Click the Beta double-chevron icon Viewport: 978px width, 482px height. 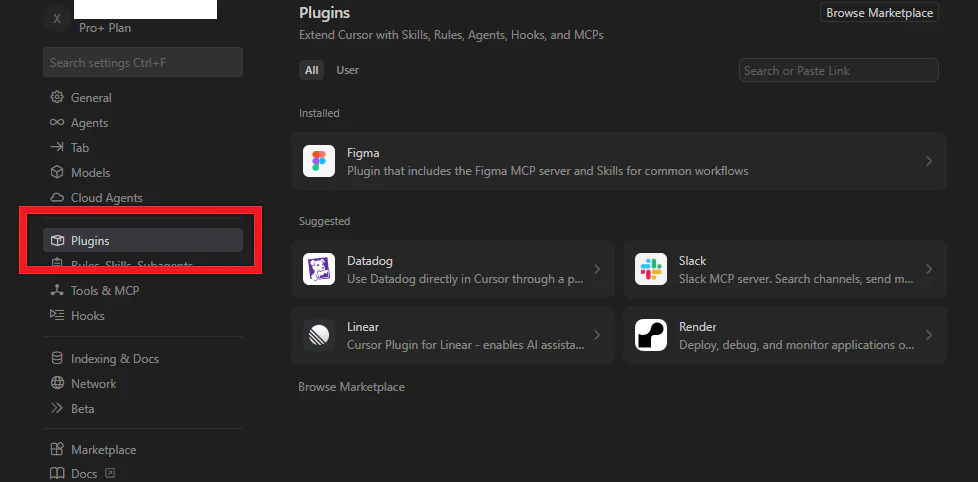click(x=57, y=408)
